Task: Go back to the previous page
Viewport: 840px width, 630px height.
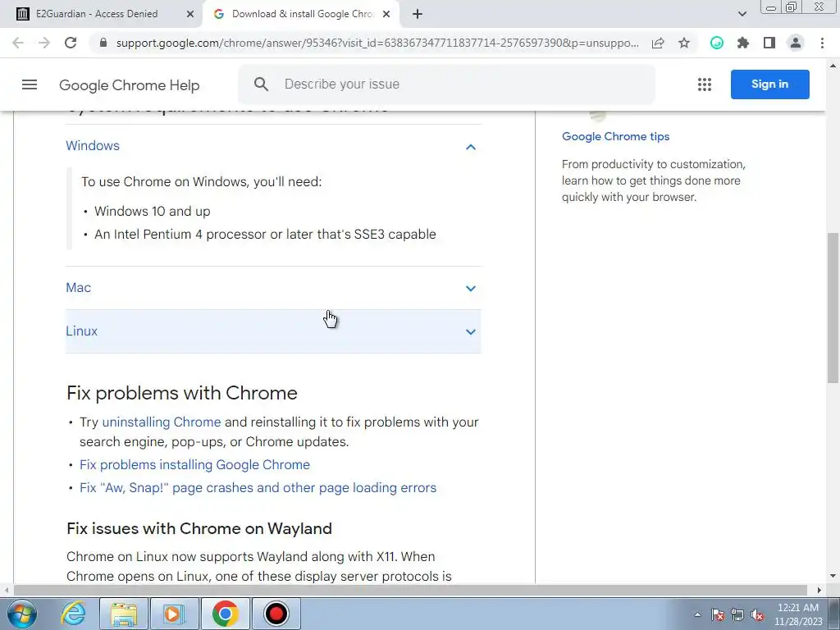Action: pyautogui.click(x=18, y=43)
